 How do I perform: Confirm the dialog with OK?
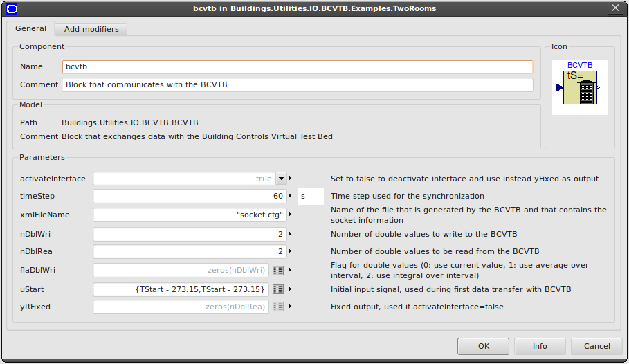click(484, 346)
